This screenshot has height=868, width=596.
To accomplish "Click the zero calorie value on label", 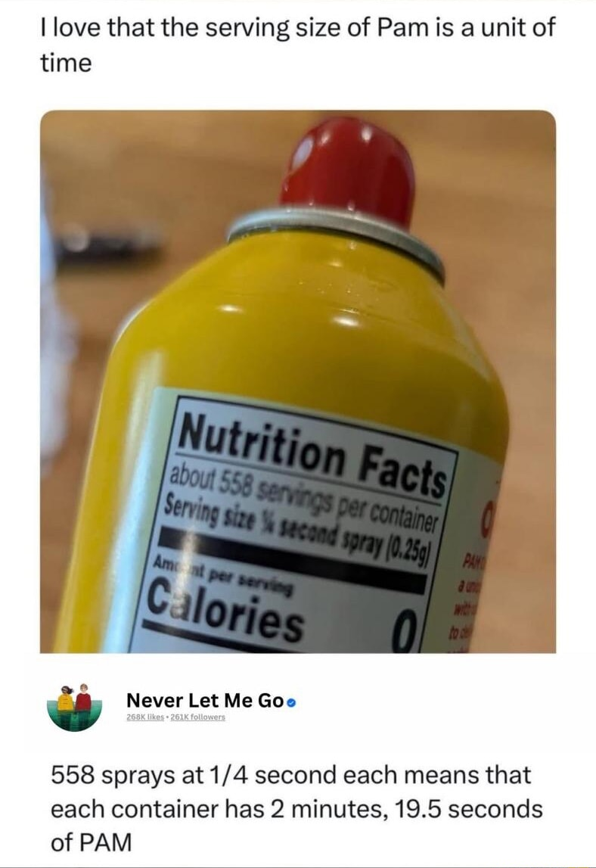I will click(405, 630).
